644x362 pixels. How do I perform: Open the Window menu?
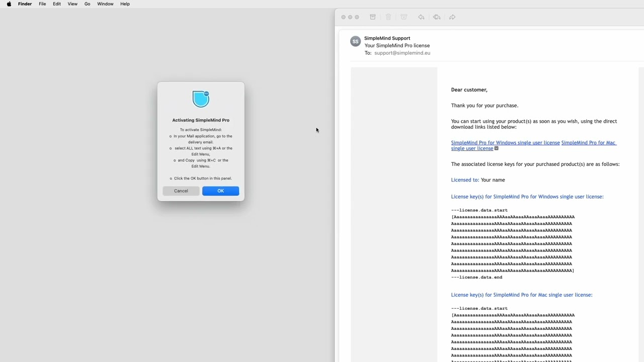point(105,4)
